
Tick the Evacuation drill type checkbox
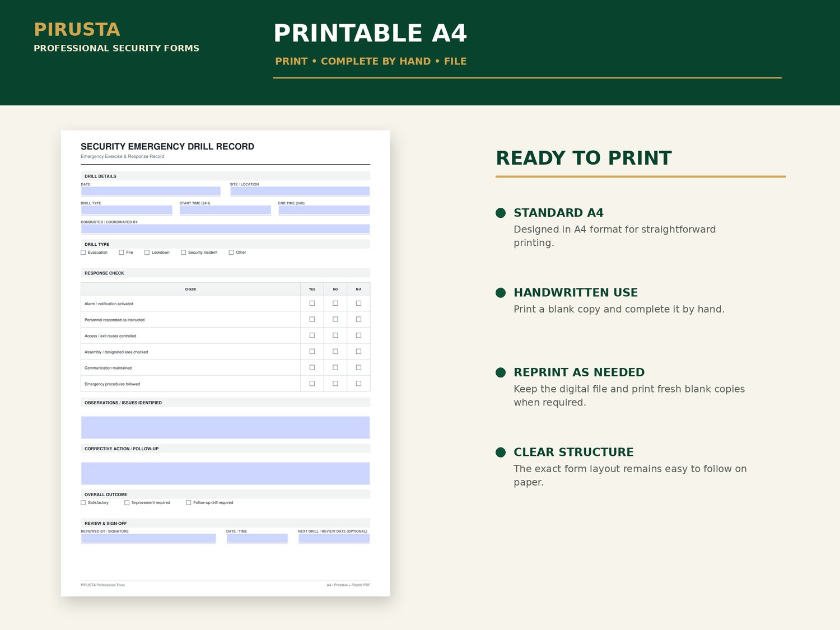pyautogui.click(x=83, y=253)
